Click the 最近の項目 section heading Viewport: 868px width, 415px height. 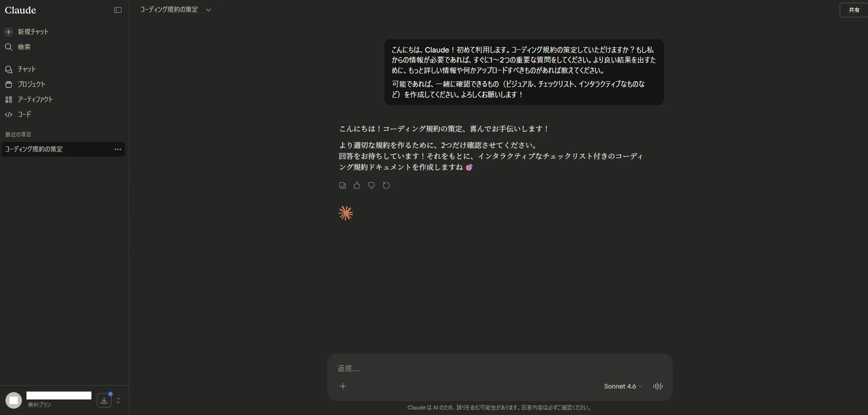point(18,135)
